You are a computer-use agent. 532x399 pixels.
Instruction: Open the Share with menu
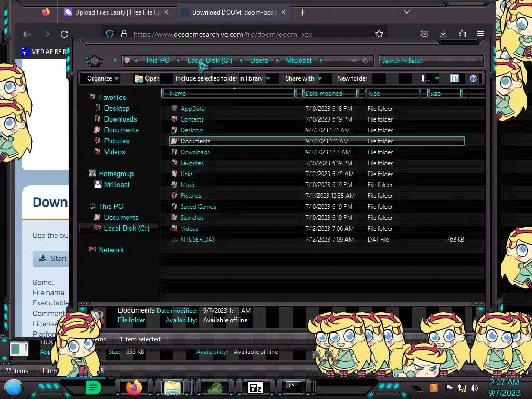[303, 78]
